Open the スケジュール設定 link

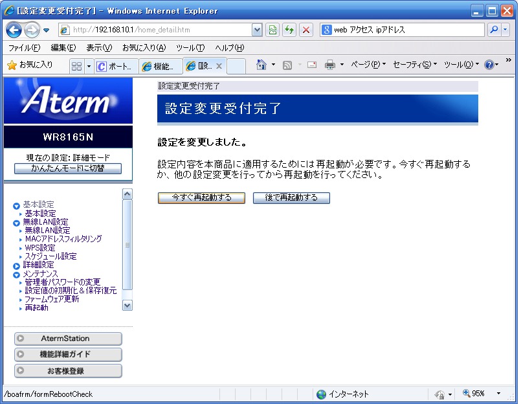(x=51, y=256)
